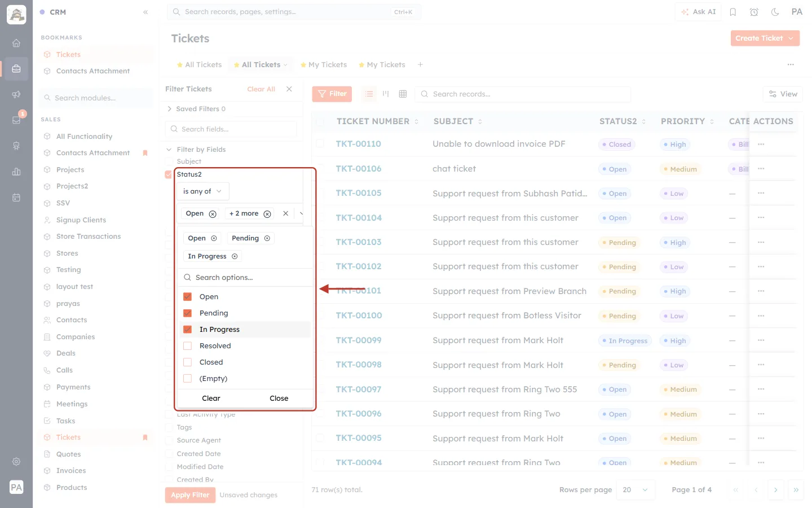Open row actions menu for TKT-00110

tap(761, 144)
